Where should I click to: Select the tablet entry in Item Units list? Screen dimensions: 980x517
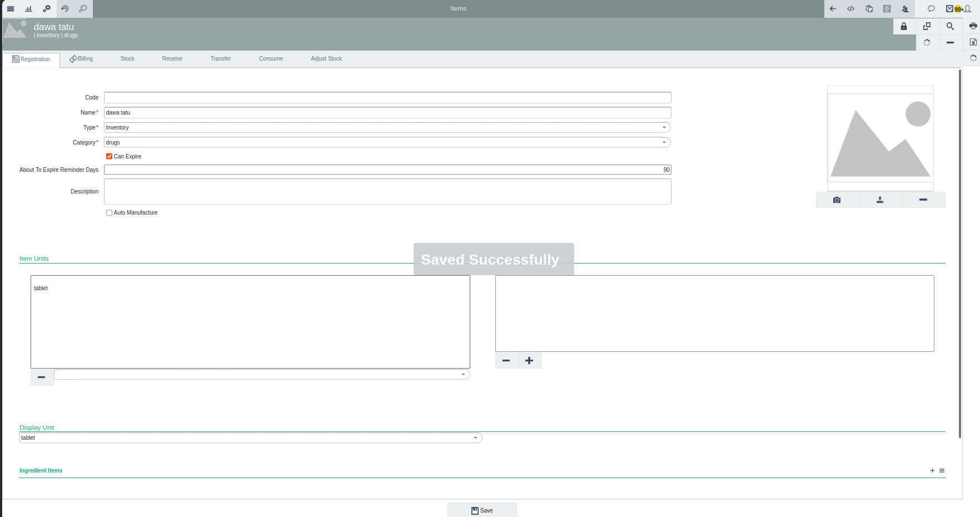coord(41,289)
